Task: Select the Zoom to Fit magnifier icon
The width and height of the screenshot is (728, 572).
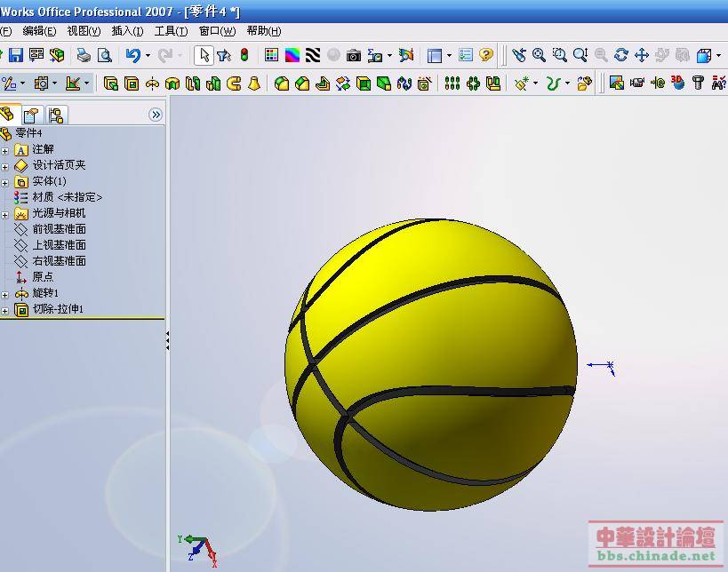Action: 539,55
